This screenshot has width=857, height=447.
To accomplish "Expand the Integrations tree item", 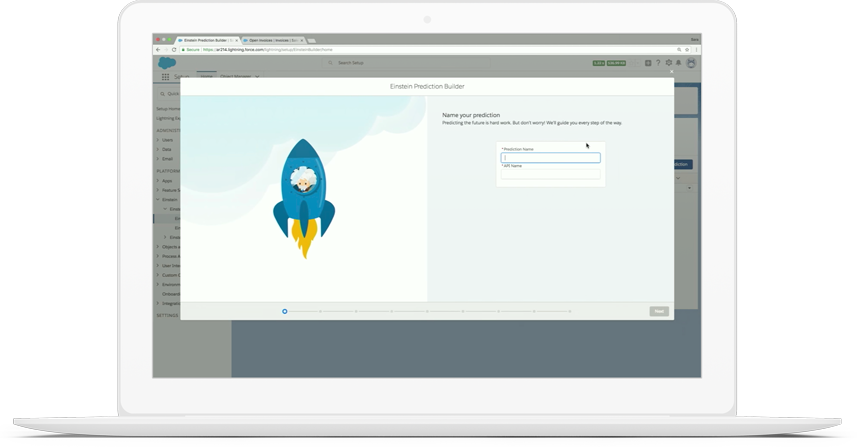I will [x=158, y=303].
